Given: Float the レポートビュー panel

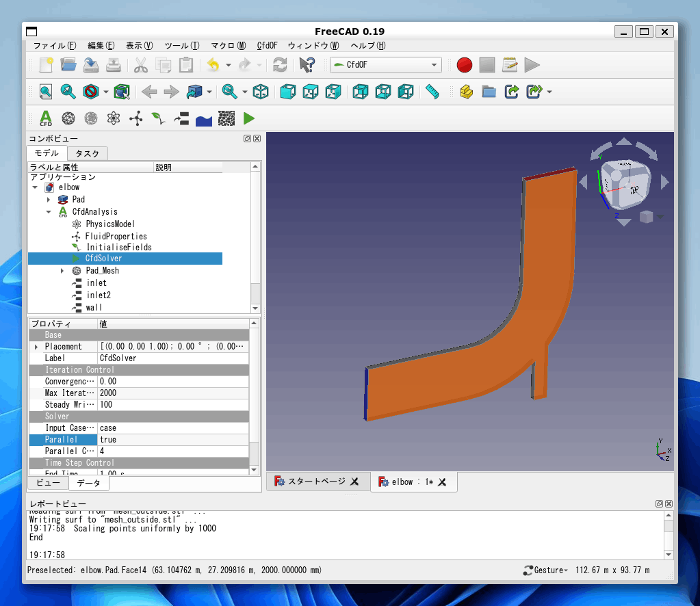Looking at the screenshot, I should pos(659,504).
